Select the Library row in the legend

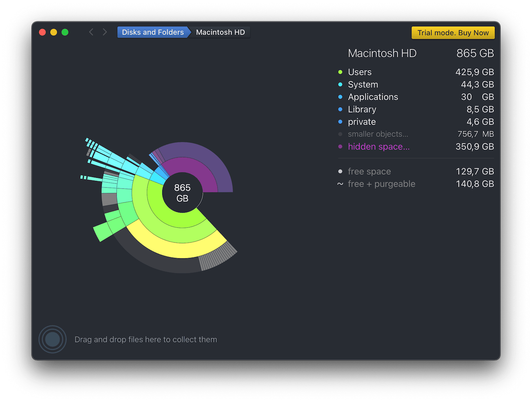[362, 109]
